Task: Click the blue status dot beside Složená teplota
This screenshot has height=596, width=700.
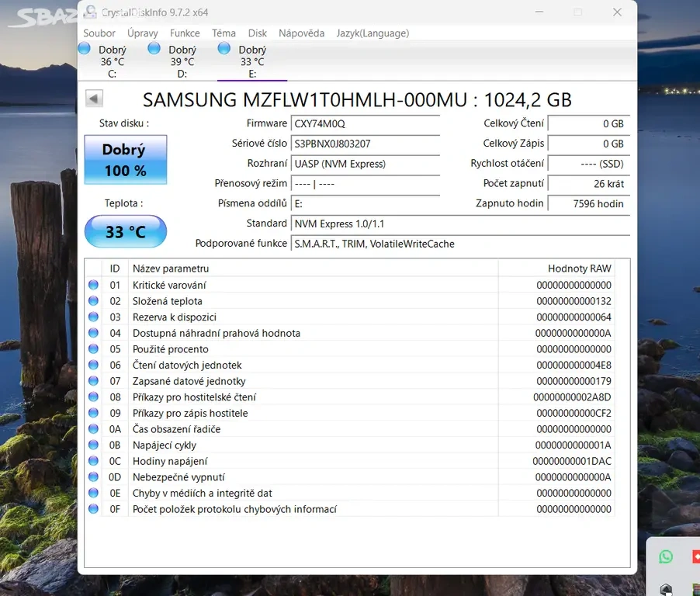Action: (x=93, y=300)
